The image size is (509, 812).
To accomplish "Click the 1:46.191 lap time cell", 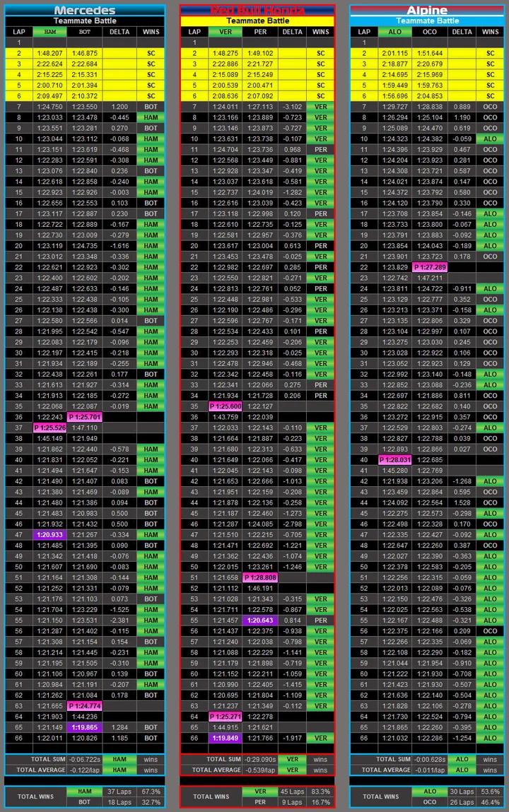I will point(260,588).
